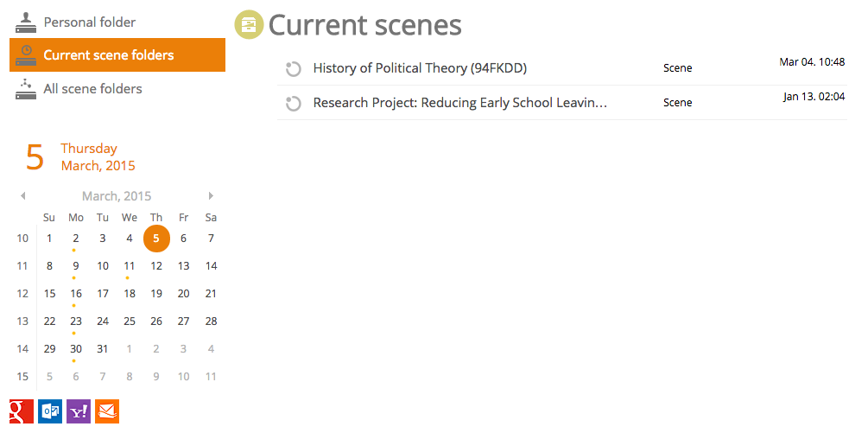The image size is (868, 433).
Task: Select March 11 in the calendar
Action: click(x=129, y=266)
